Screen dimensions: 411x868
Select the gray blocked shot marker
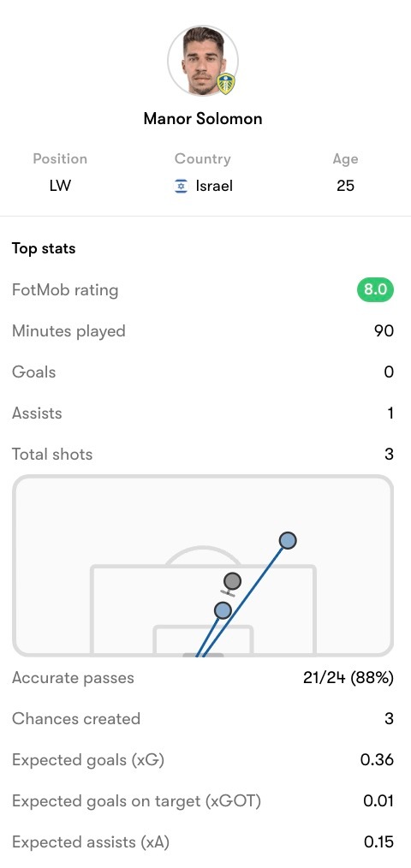tap(233, 581)
